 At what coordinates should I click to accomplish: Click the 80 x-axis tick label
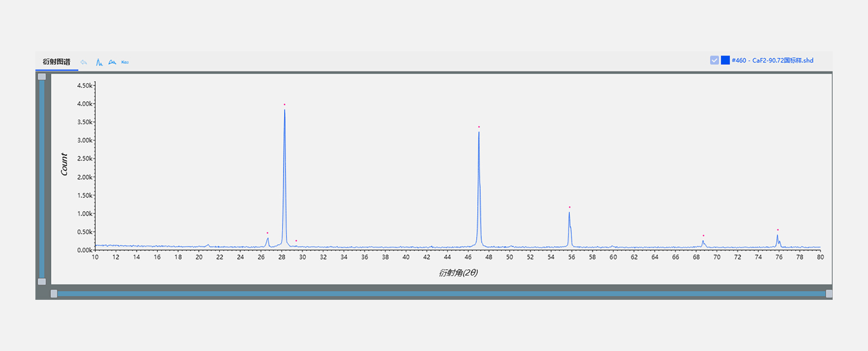[820, 257]
